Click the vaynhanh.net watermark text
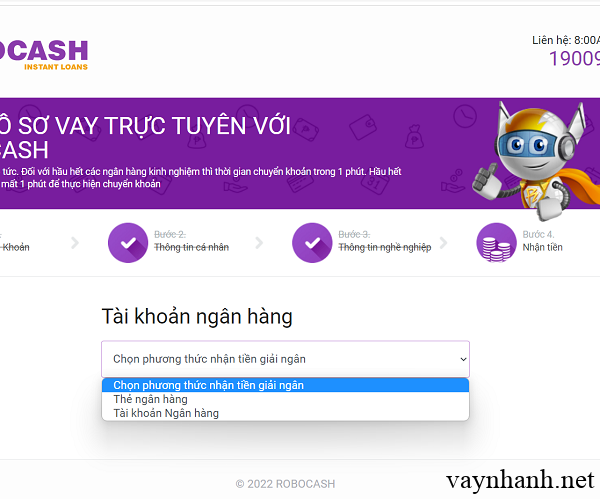 pyautogui.click(x=520, y=480)
